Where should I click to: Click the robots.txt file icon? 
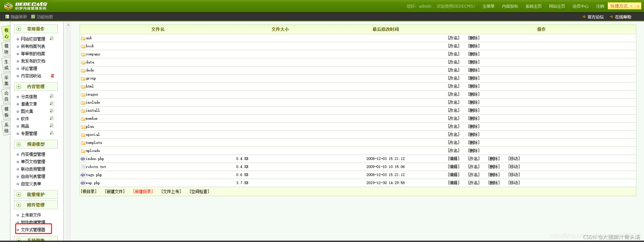(x=83, y=167)
